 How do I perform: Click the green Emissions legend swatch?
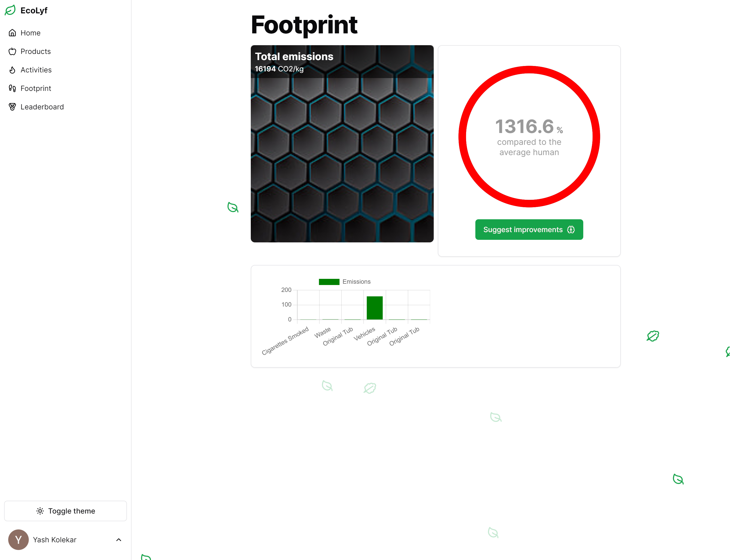click(329, 281)
